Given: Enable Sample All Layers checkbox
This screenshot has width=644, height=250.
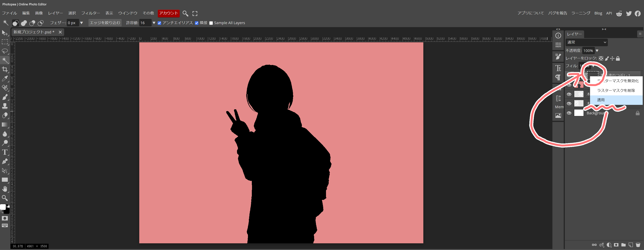Looking at the screenshot, I should pyautogui.click(x=211, y=23).
